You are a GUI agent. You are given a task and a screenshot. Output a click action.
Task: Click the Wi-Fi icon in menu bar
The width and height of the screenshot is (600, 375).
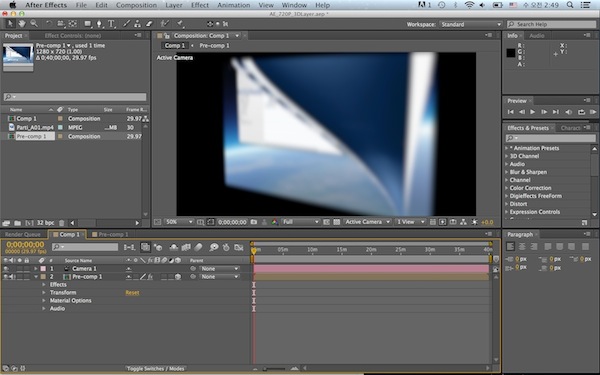tap(469, 5)
